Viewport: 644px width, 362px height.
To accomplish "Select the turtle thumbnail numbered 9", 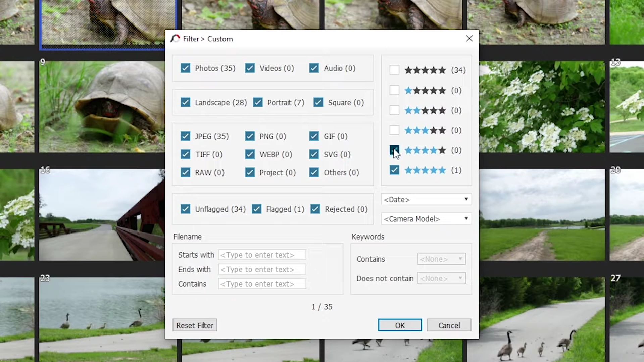I will tap(102, 107).
